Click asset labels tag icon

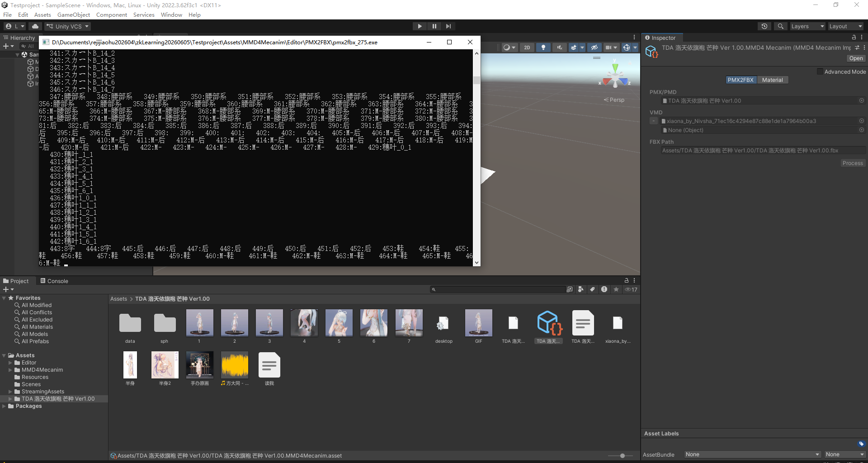861,444
